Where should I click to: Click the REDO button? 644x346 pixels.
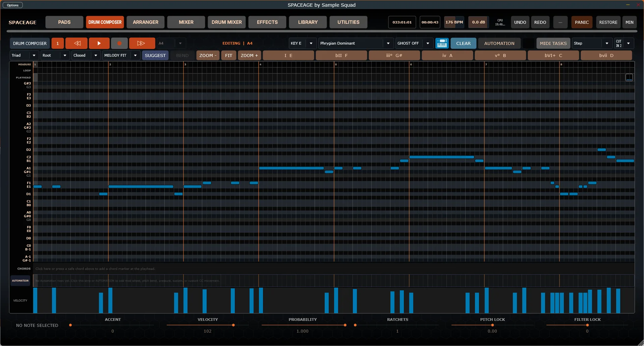(x=540, y=22)
